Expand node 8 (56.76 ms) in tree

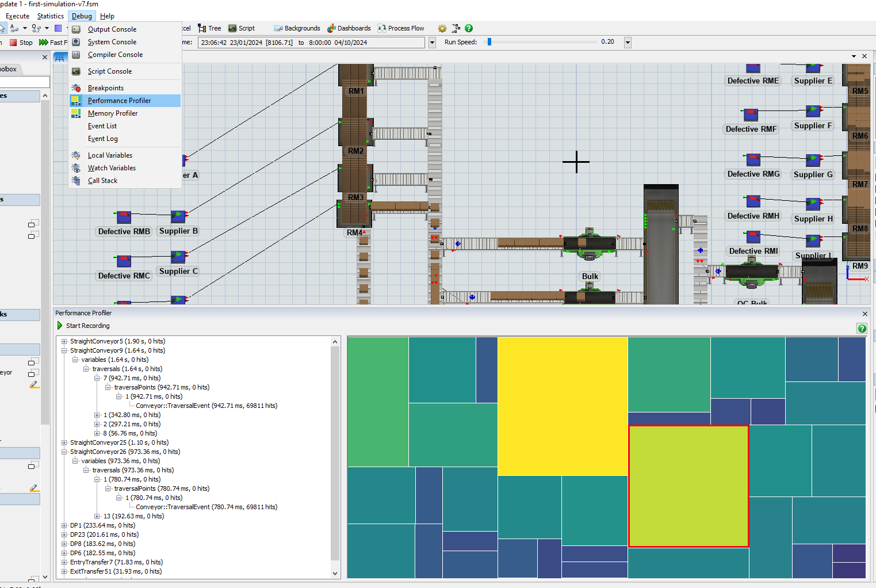point(97,433)
